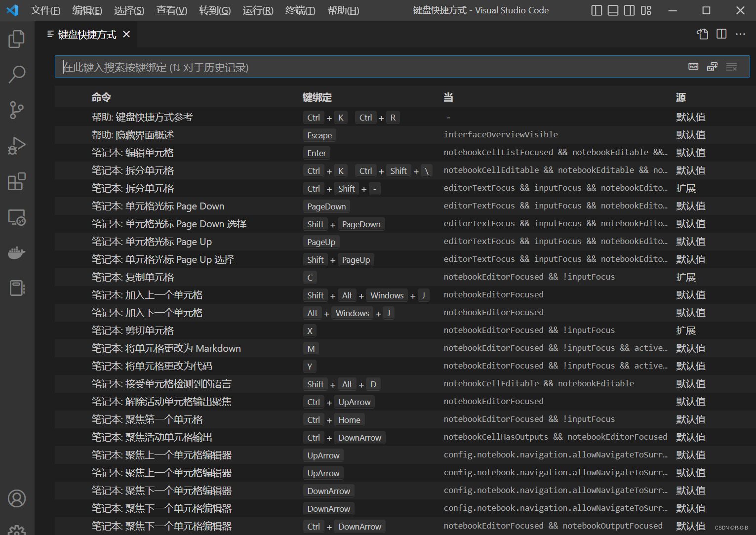Toggle the primary sidebar visibility
The image size is (756, 535).
click(597, 10)
